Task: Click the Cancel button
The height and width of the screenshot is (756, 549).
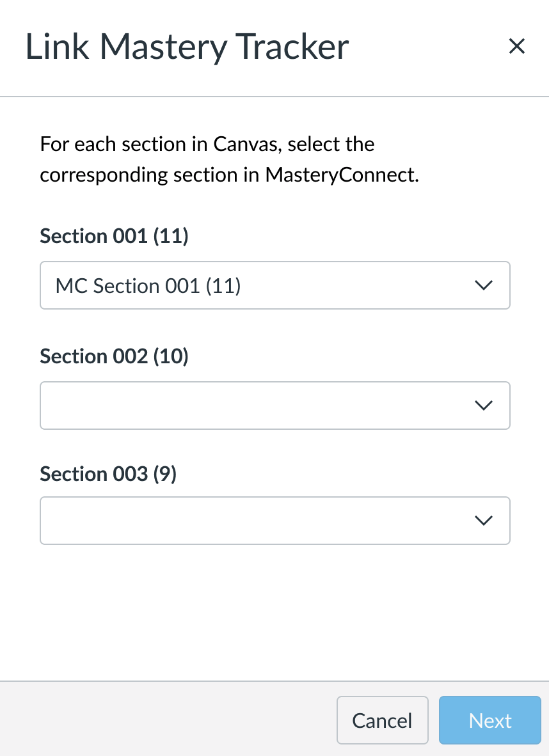Action: point(382,721)
